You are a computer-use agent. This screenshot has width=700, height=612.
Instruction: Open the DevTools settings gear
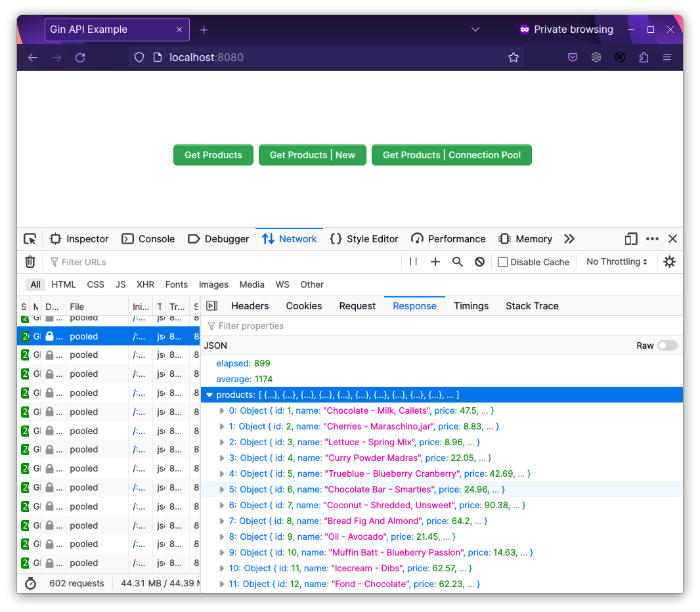click(x=669, y=261)
